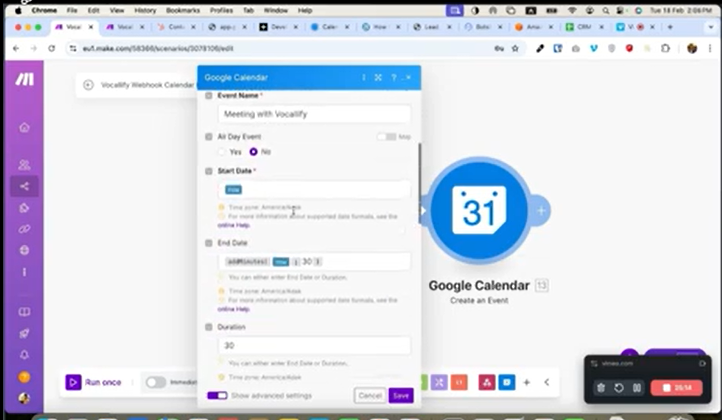Open the Bookmarks menu in menu bar

coord(183,10)
